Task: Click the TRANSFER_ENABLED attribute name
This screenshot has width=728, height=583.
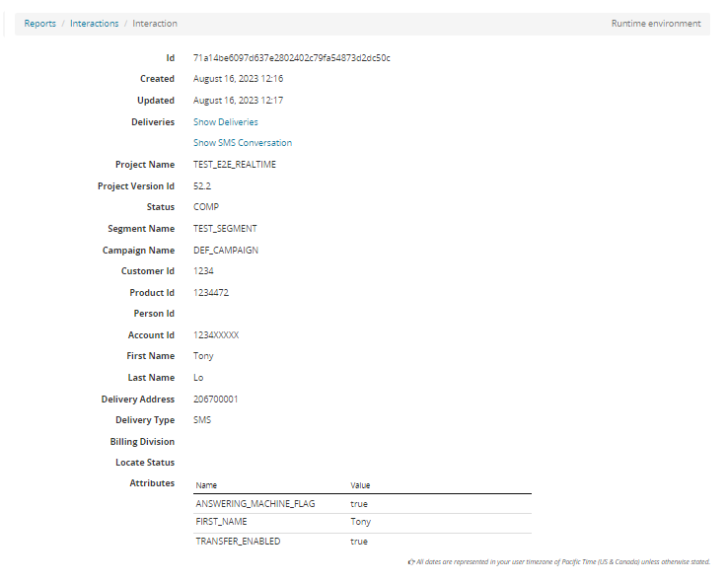Action: pos(237,542)
